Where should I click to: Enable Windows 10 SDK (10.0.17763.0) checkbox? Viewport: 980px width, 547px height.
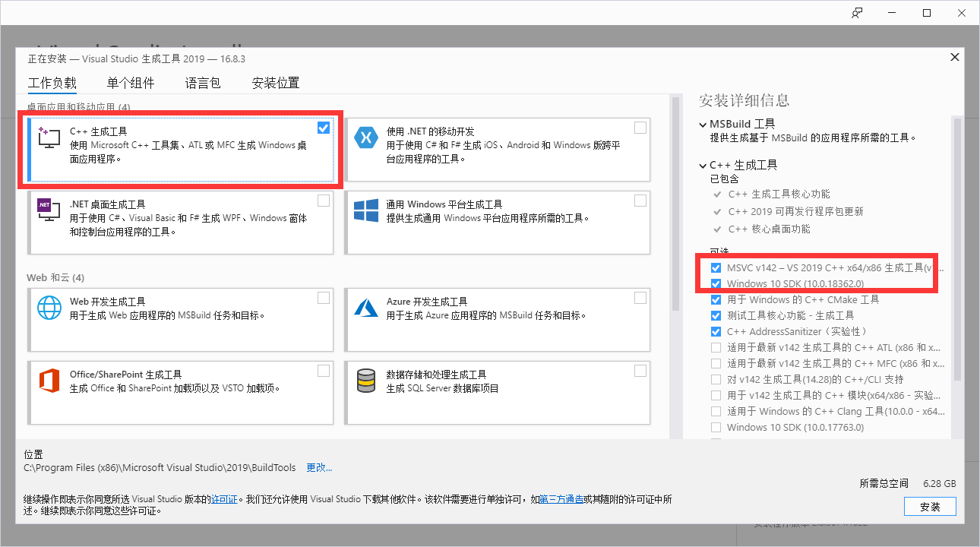716,427
